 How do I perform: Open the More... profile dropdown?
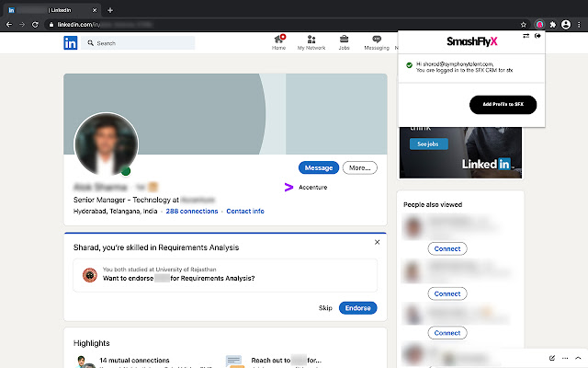tap(360, 167)
